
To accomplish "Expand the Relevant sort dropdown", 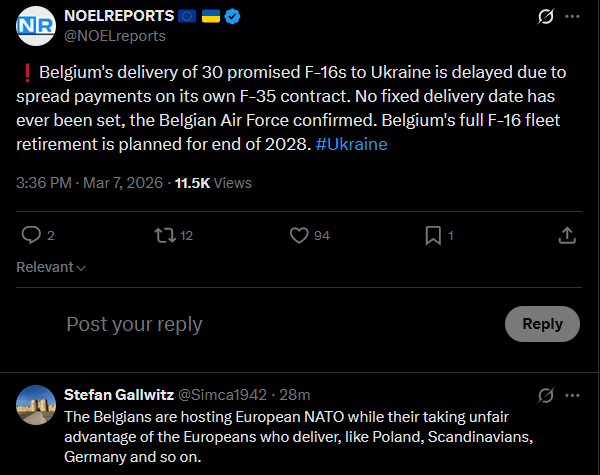I will (x=51, y=267).
